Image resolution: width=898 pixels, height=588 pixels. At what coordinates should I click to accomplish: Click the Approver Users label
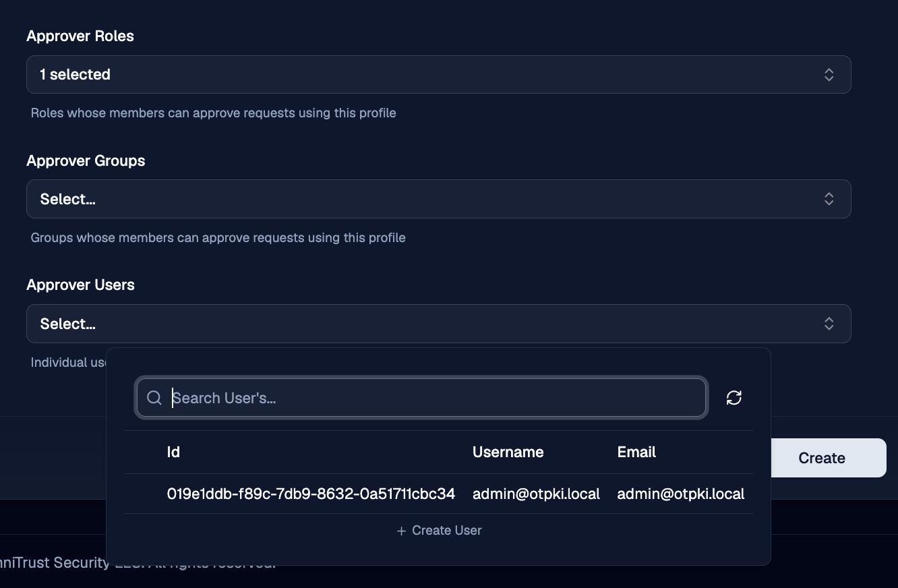click(80, 285)
